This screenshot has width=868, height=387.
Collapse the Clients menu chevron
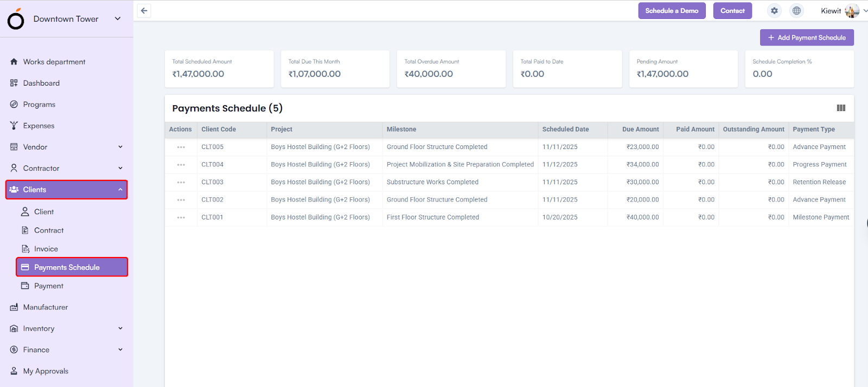click(120, 190)
